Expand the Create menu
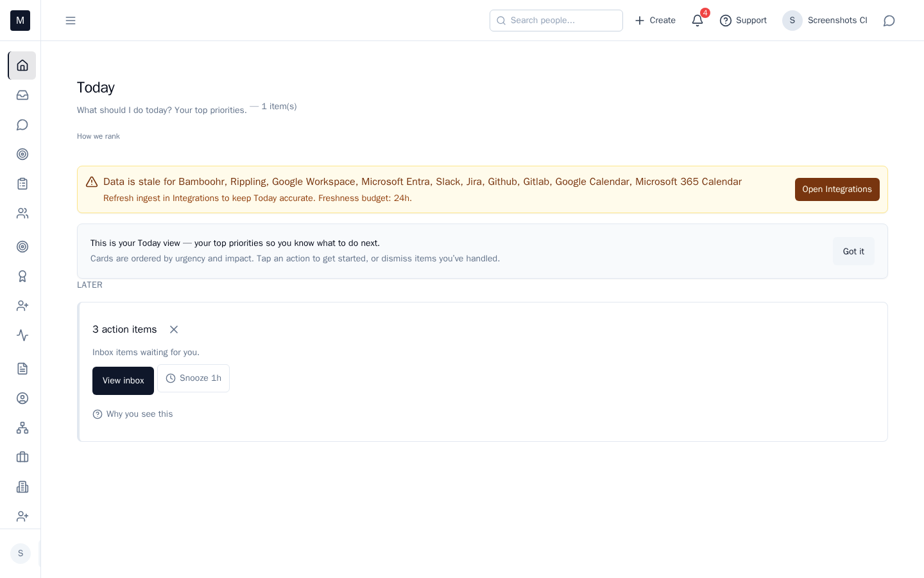 pos(655,21)
